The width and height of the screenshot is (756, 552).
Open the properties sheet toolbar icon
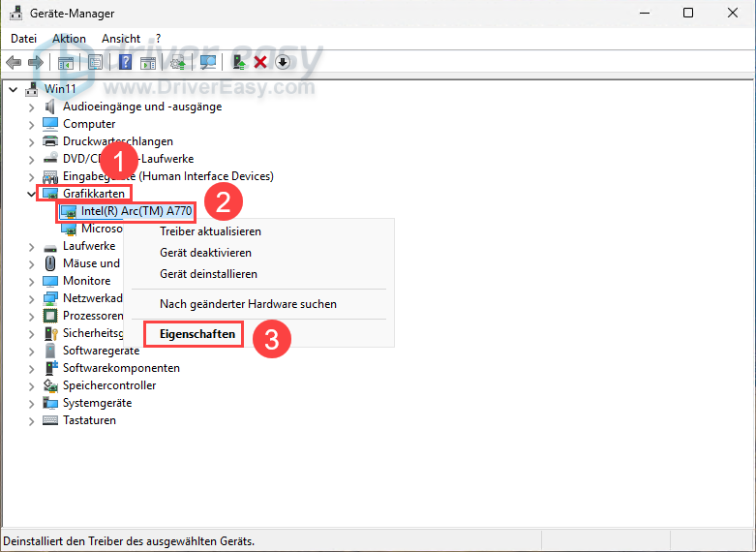(96, 62)
